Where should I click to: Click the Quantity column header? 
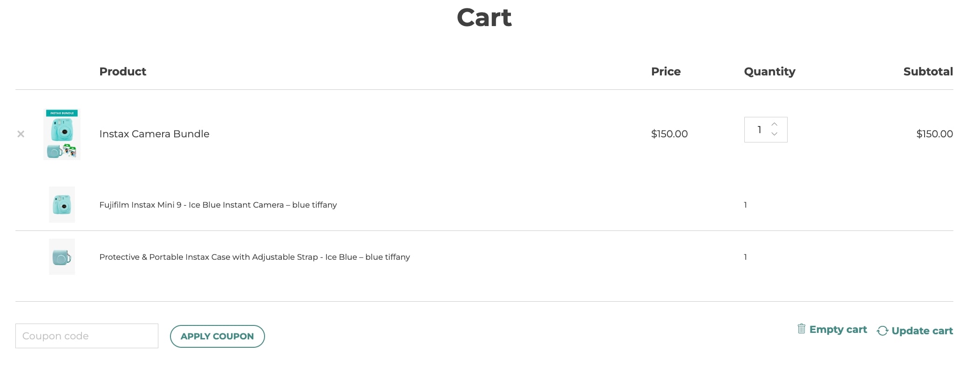pos(769,72)
